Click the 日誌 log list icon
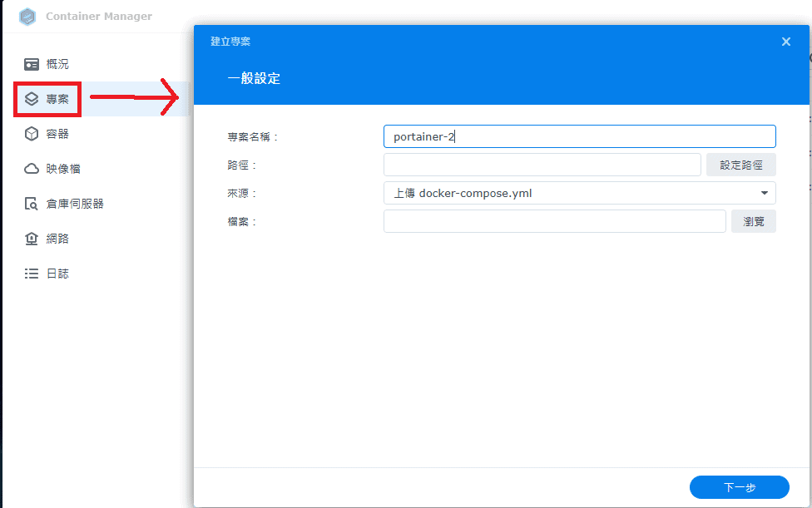This screenshot has height=508, width=812. pyautogui.click(x=32, y=274)
